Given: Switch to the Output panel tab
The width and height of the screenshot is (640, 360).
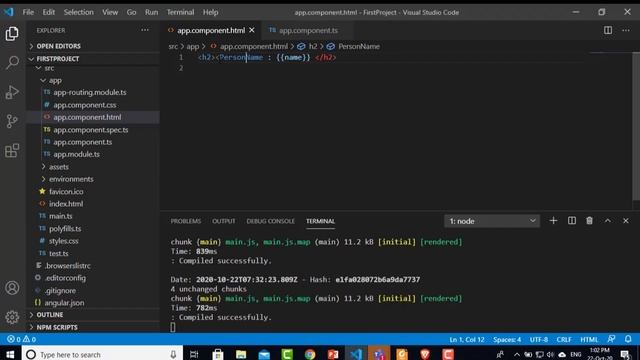Looking at the screenshot, I should point(224,221).
